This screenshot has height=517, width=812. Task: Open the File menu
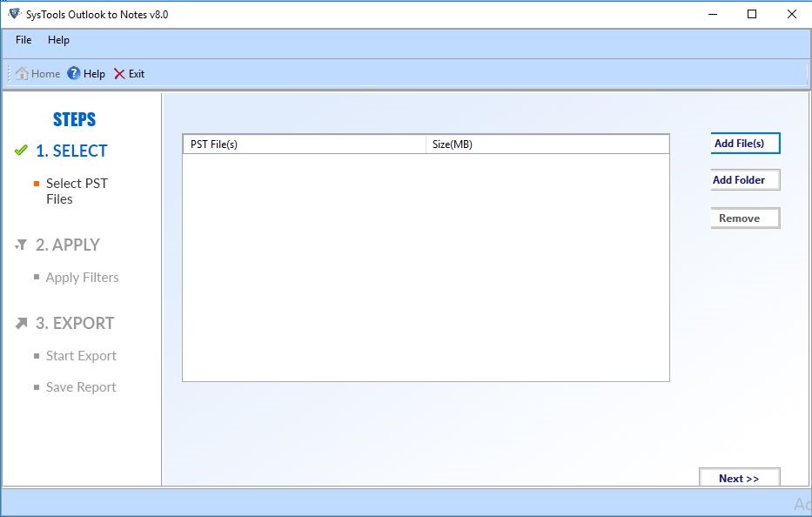pyautogui.click(x=23, y=40)
